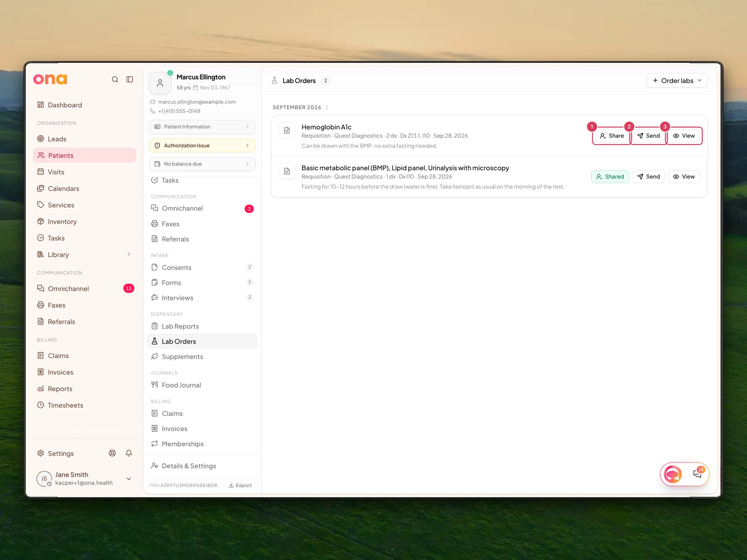Image resolution: width=747 pixels, height=560 pixels.
Task: Click the Hemoglobin A1c document icon
Action: tap(287, 131)
